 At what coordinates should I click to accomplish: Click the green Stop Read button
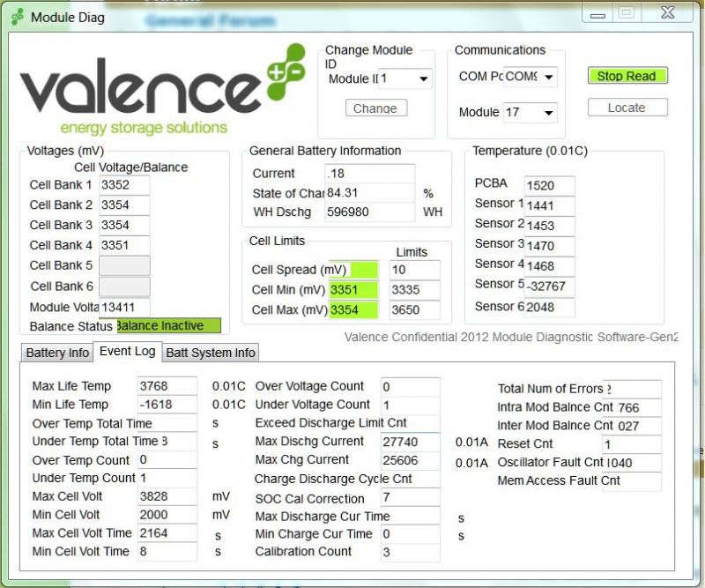[x=627, y=76]
